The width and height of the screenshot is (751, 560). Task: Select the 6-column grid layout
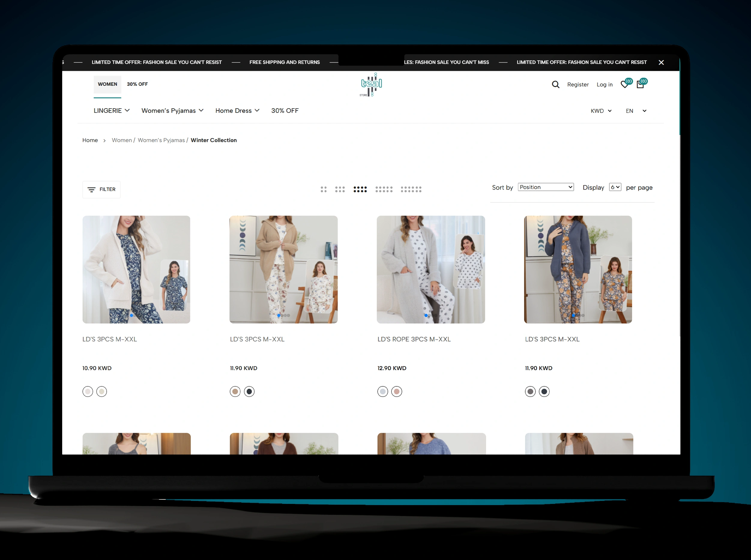[412, 189]
